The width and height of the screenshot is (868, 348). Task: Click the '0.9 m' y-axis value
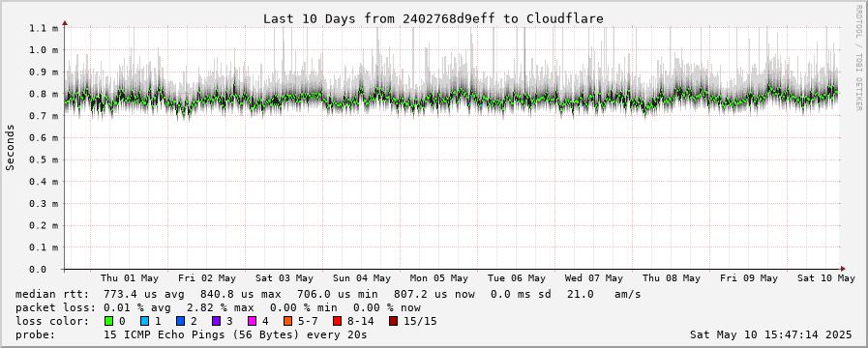point(44,72)
